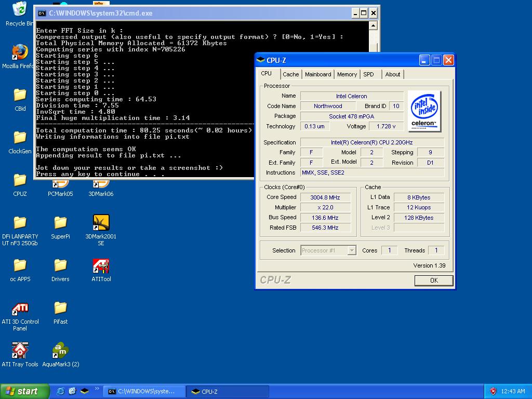Image resolution: width=532 pixels, height=399 pixels.
Task: Click the Specification Celeron 2.20GHz field
Action: click(x=372, y=142)
